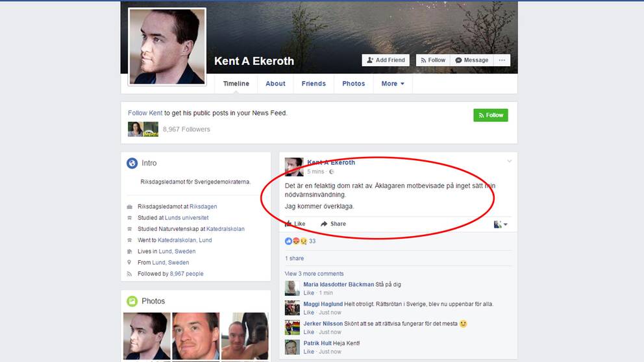Screen dimensions: 644x362
Task: Click Lund, Sweden in Lives in row
Action: pos(177,251)
